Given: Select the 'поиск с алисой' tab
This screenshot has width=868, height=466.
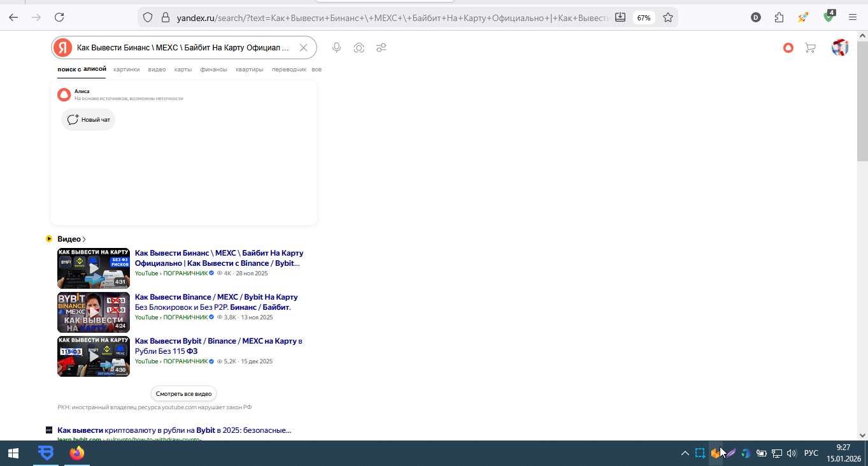Looking at the screenshot, I should pos(82,69).
